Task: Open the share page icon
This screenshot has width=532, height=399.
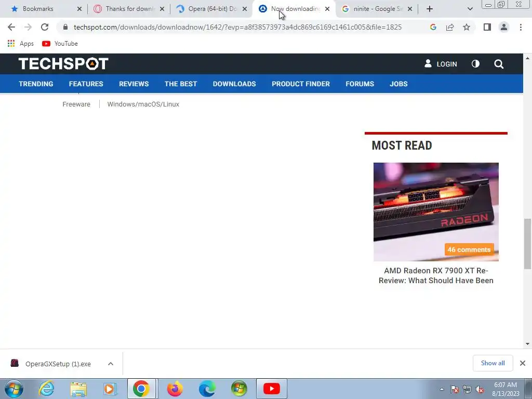Action: tap(450, 27)
